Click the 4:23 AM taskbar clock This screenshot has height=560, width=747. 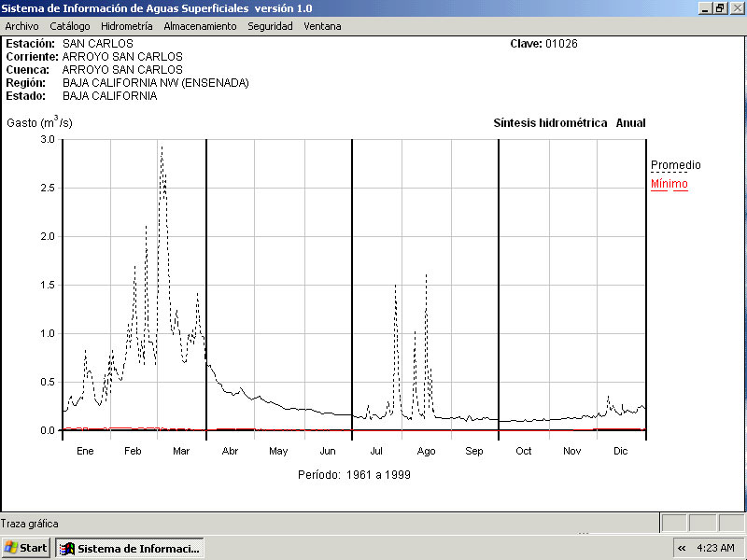pyautogui.click(x=715, y=548)
